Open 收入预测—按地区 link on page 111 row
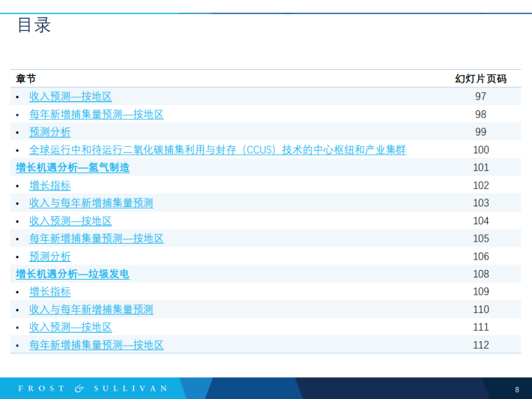 pos(70,327)
